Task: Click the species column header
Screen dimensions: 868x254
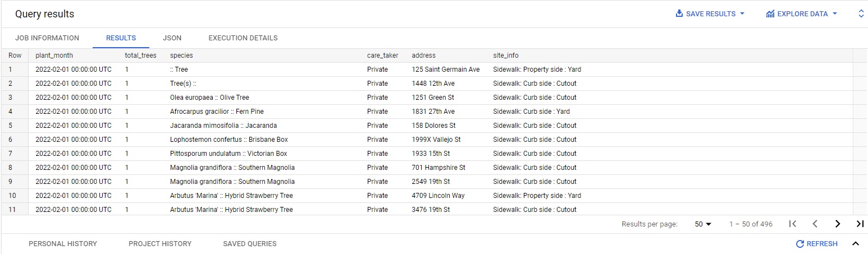Action: pyautogui.click(x=181, y=56)
